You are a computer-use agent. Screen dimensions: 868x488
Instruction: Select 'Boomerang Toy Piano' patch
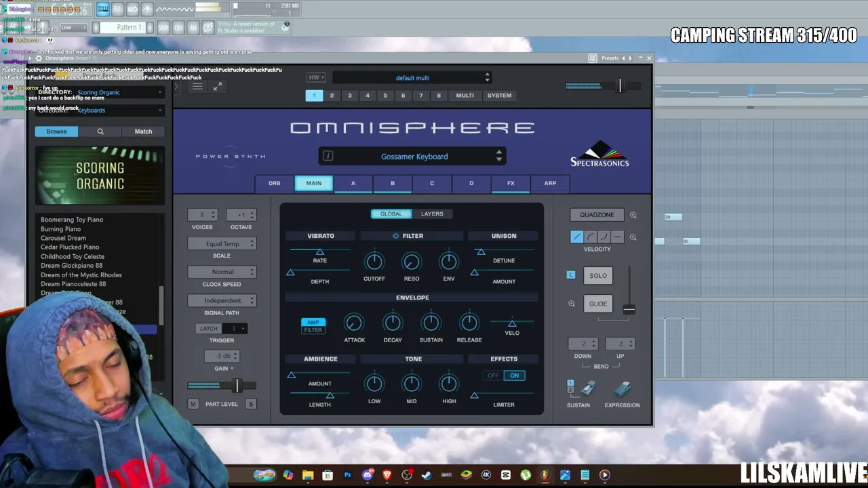click(72, 220)
